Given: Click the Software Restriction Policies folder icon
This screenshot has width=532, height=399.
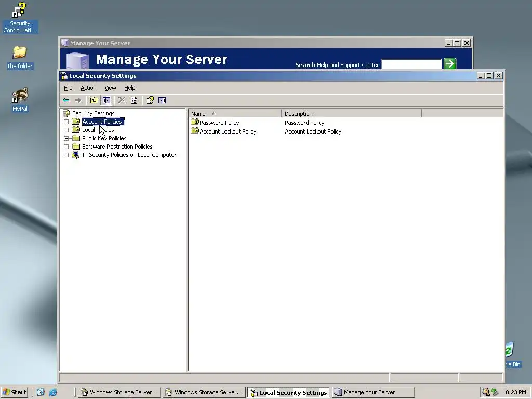Looking at the screenshot, I should 76,147.
